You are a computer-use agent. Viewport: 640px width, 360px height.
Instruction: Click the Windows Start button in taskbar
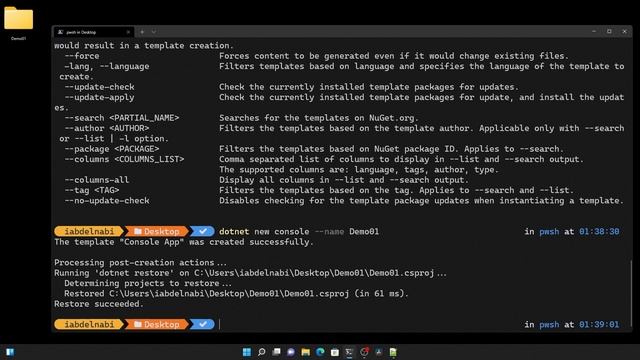pos(247,352)
